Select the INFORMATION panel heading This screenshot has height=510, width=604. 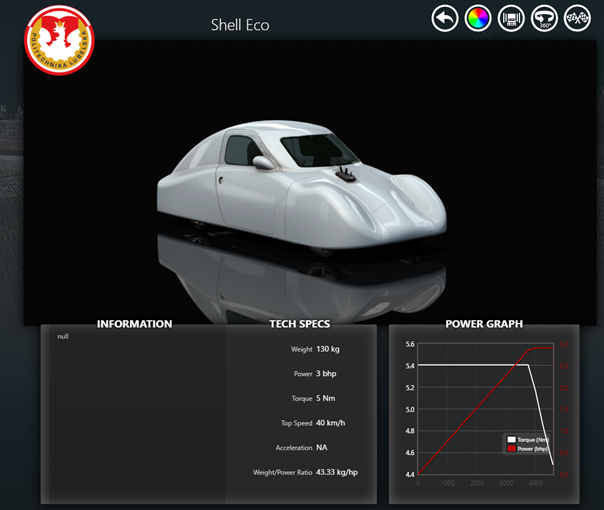click(x=134, y=324)
